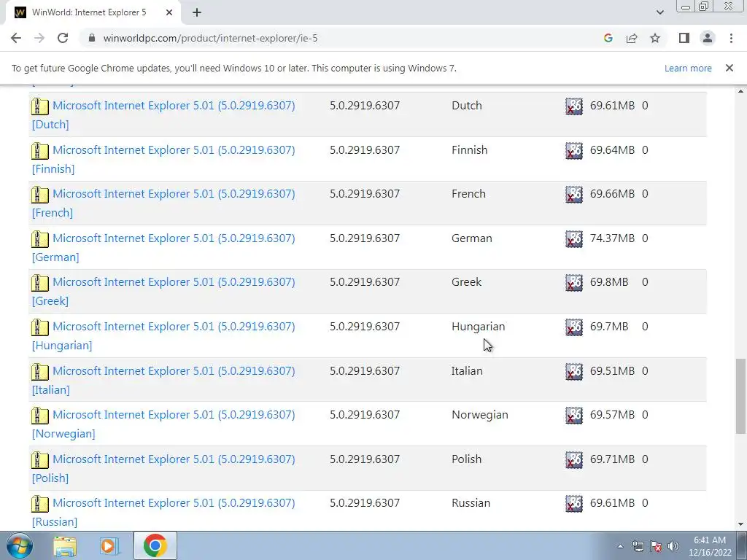
Task: Click the Hungarian language cell
Action: [479, 327]
